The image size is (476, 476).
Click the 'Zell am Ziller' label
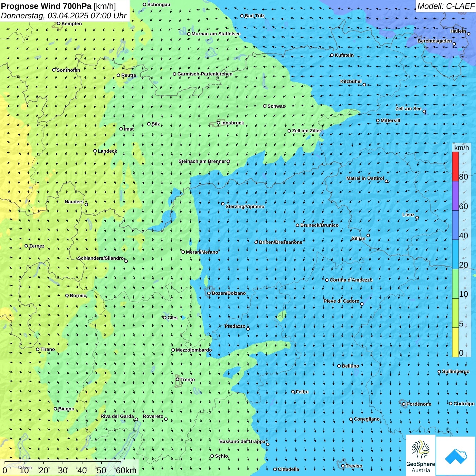[x=307, y=131]
